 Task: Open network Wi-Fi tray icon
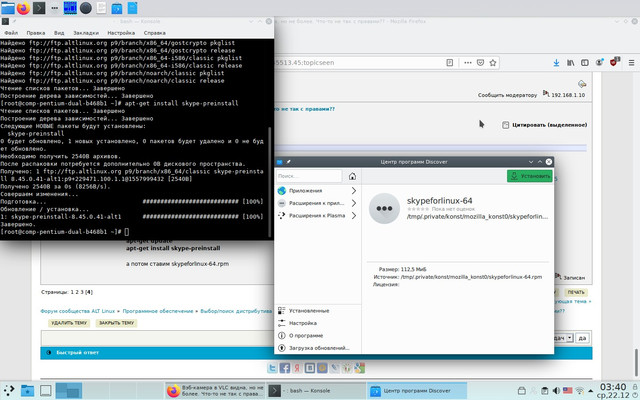click(579, 391)
